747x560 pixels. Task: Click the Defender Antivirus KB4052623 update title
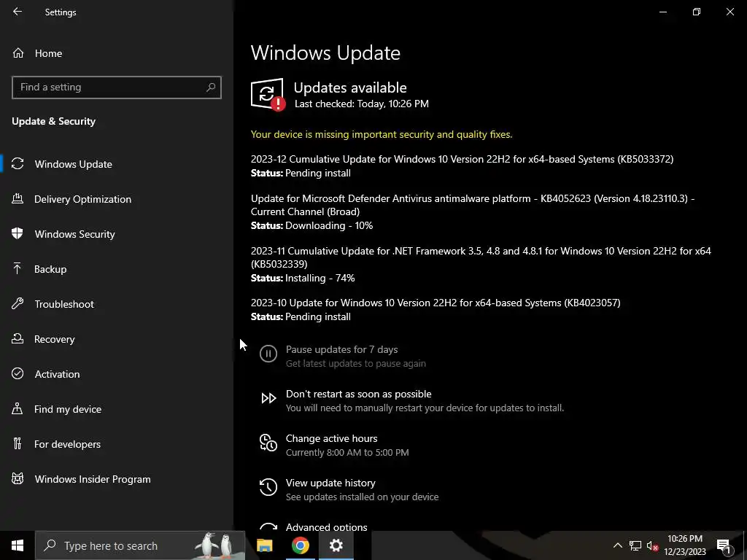[x=473, y=205]
